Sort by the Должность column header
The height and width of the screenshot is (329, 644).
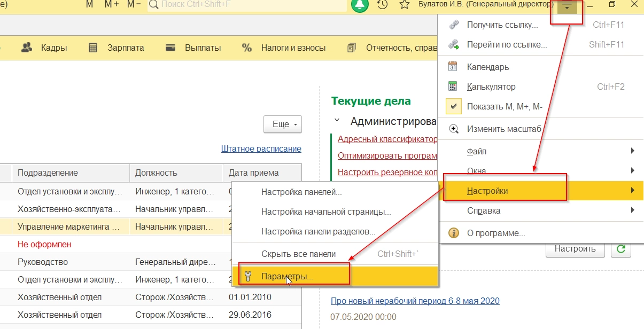pos(176,173)
